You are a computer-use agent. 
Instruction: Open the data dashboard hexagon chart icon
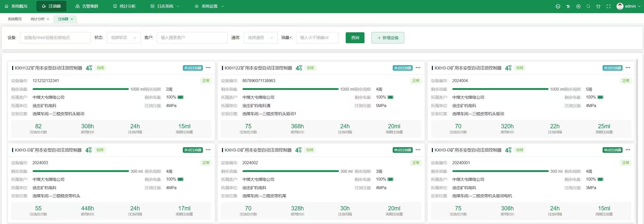tap(558, 6)
